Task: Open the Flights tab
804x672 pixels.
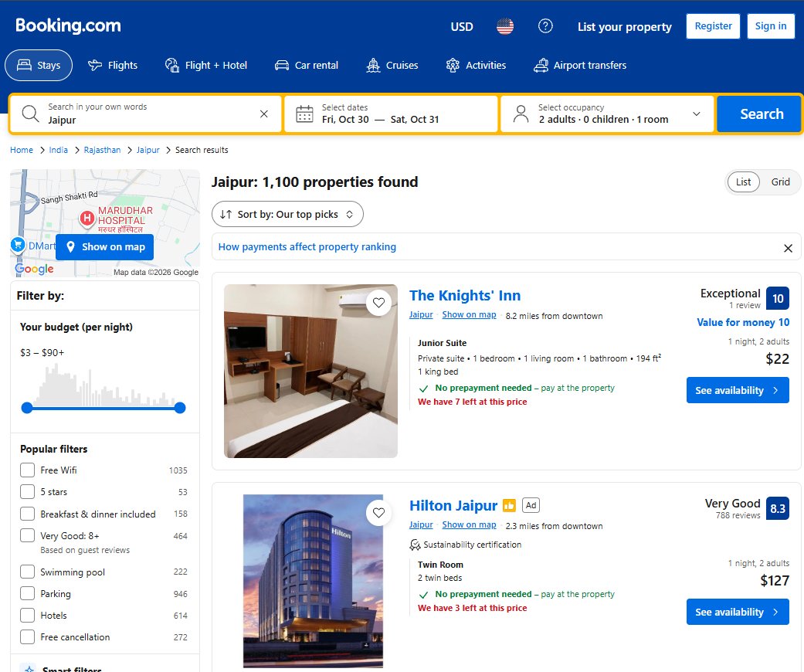Action: [113, 65]
